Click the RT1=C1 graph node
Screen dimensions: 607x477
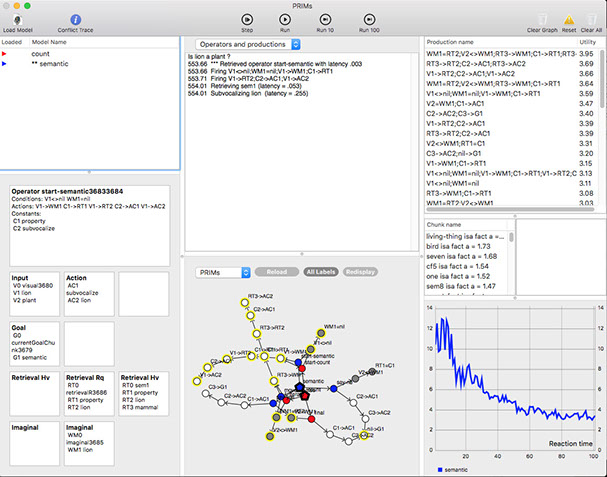click(x=372, y=372)
